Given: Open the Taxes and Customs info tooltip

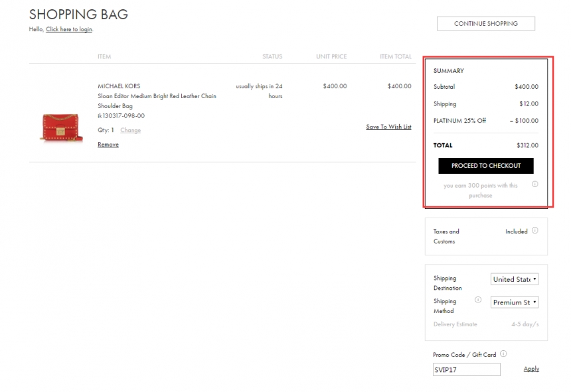Looking at the screenshot, I should pos(535,231).
